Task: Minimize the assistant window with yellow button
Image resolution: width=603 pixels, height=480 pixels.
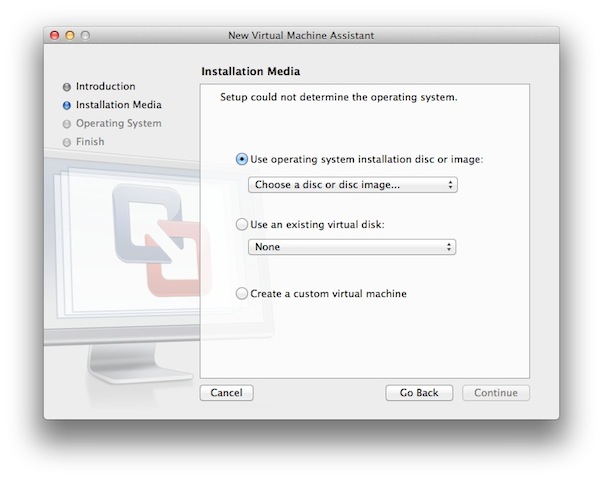Action: [70, 35]
